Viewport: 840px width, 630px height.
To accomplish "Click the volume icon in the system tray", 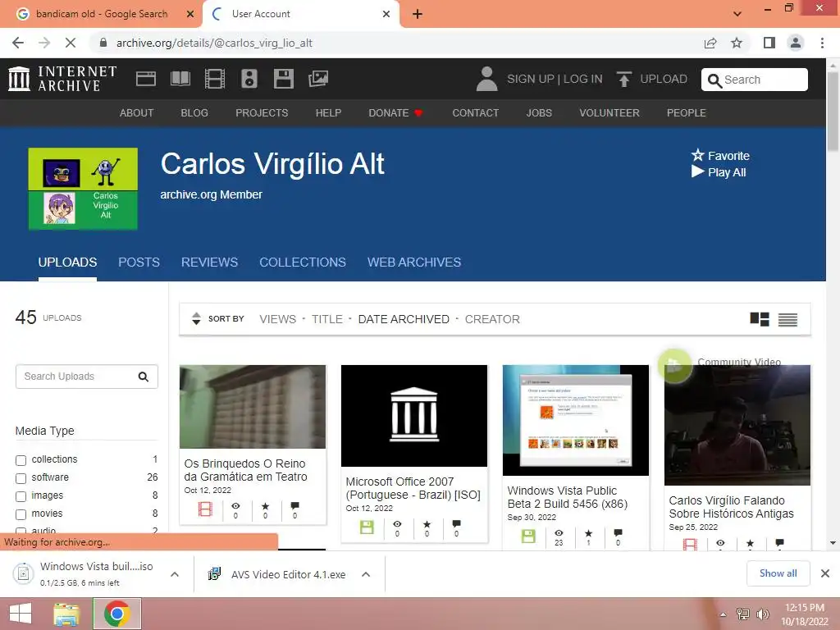I will [763, 614].
